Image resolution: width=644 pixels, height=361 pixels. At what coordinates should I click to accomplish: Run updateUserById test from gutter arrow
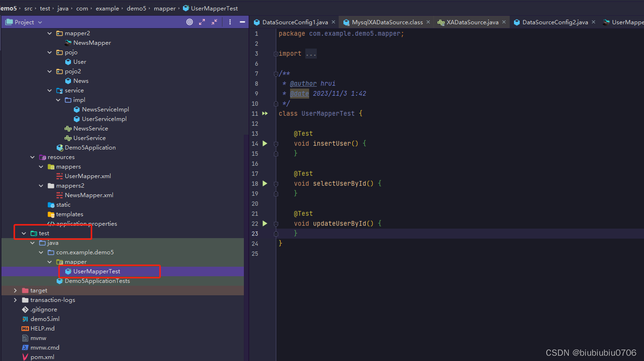click(x=265, y=223)
